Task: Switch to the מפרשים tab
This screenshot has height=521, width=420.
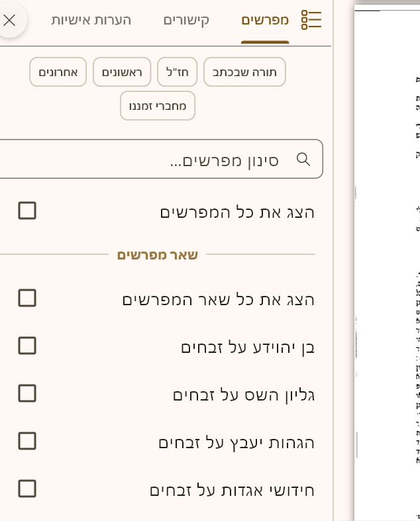Action: 265,20
